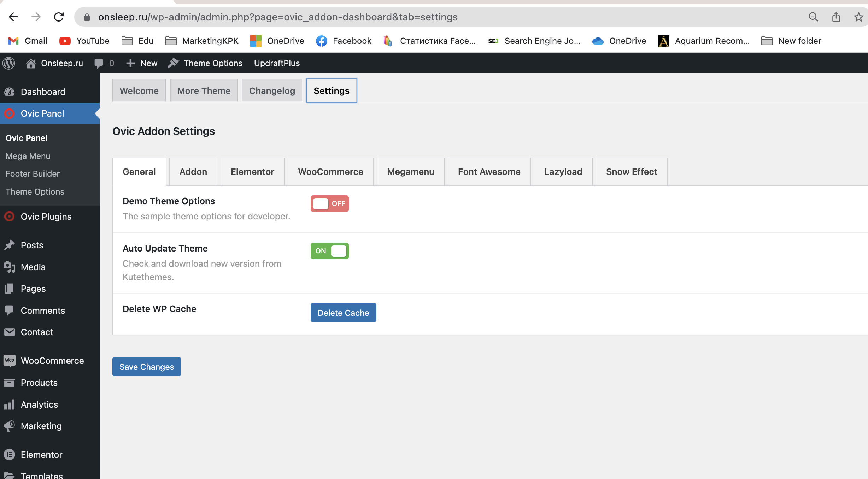Viewport: 868px width, 479px height.
Task: Open the MarketingKPK bookmarks folder
Action: click(202, 41)
